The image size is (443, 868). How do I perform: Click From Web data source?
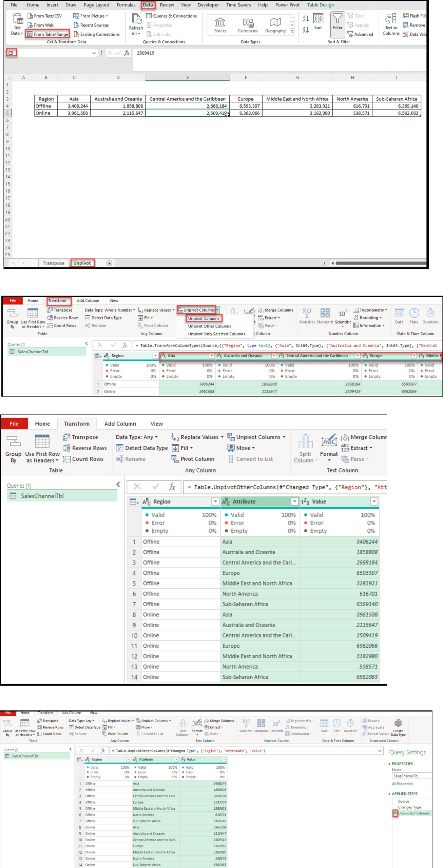pos(40,25)
